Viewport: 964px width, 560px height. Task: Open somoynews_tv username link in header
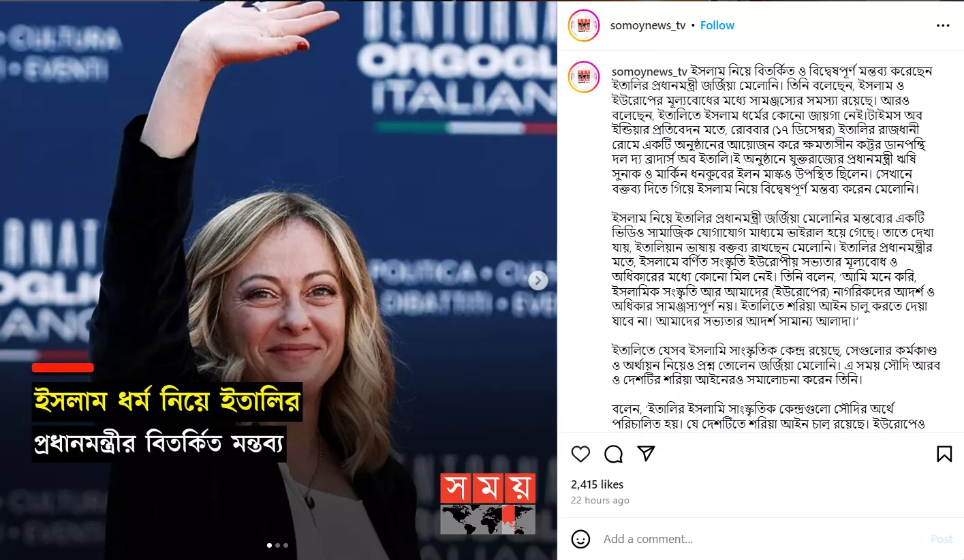click(649, 25)
